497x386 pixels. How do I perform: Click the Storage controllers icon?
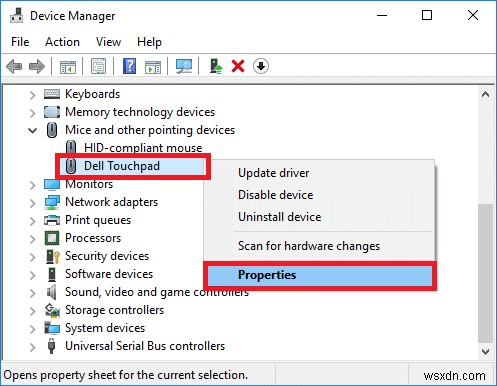coord(52,310)
